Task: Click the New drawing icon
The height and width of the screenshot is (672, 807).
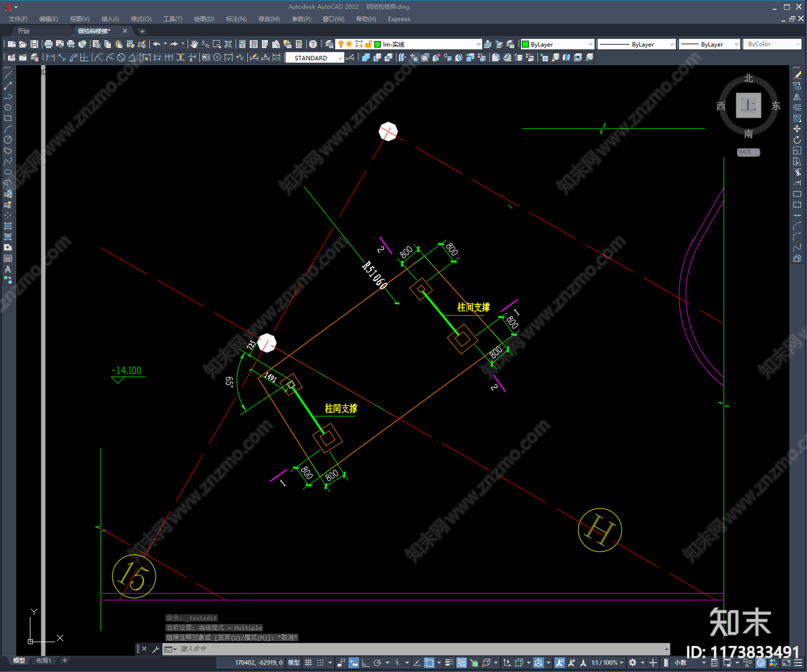Action: tap(12, 44)
